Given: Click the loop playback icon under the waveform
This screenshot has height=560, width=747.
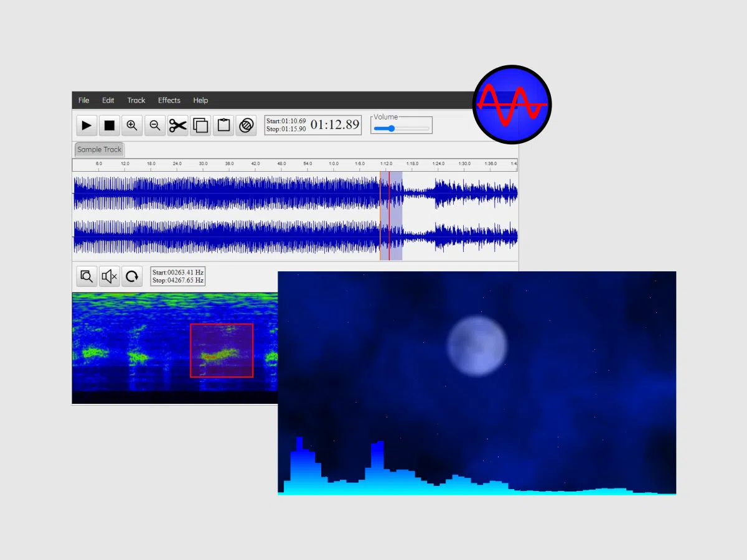Looking at the screenshot, I should tap(133, 276).
